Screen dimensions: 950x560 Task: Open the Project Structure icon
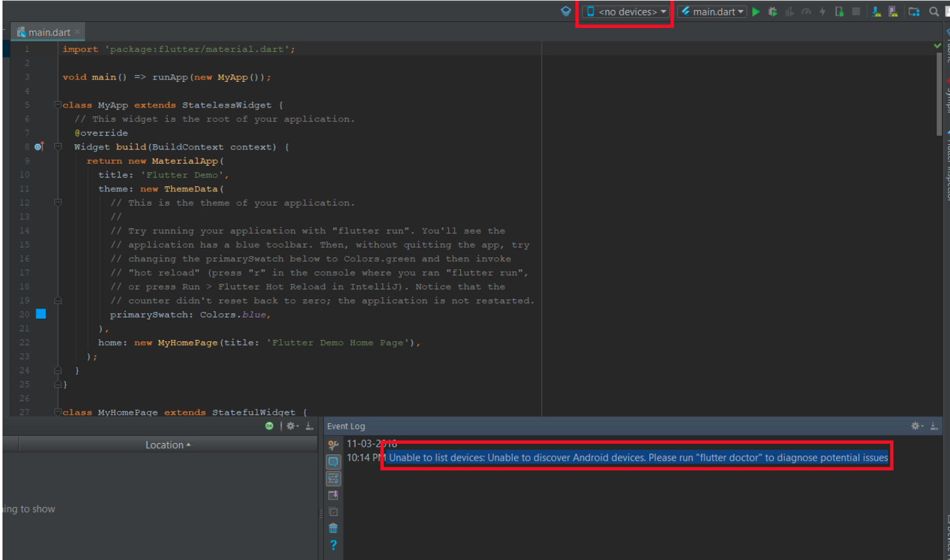pyautogui.click(x=914, y=12)
